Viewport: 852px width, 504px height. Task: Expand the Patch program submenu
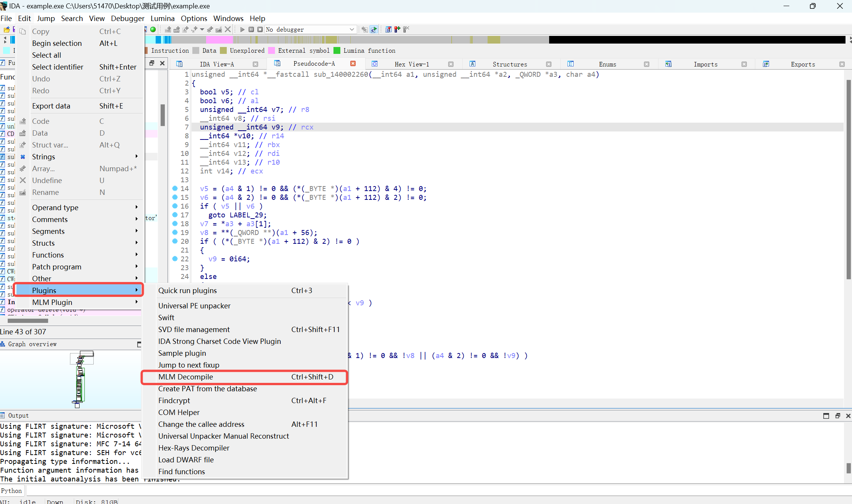point(80,267)
